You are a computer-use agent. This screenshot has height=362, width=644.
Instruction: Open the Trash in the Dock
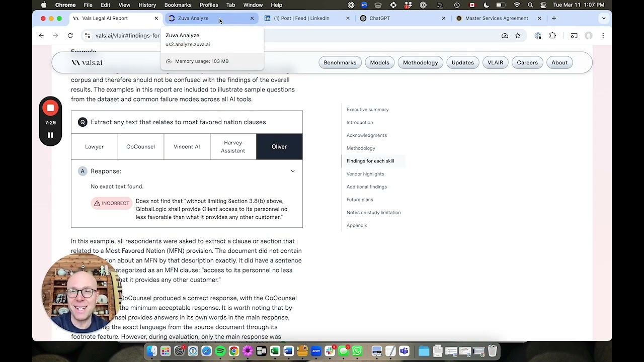click(492, 351)
